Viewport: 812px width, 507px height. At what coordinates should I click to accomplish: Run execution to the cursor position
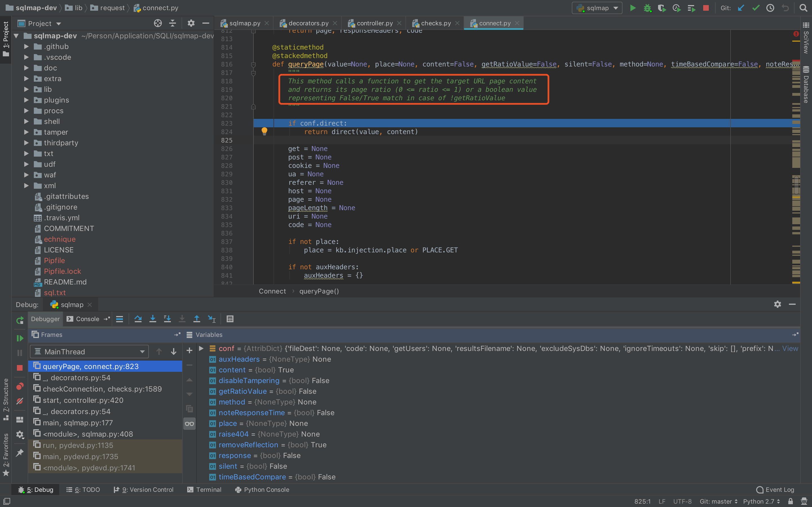point(212,319)
